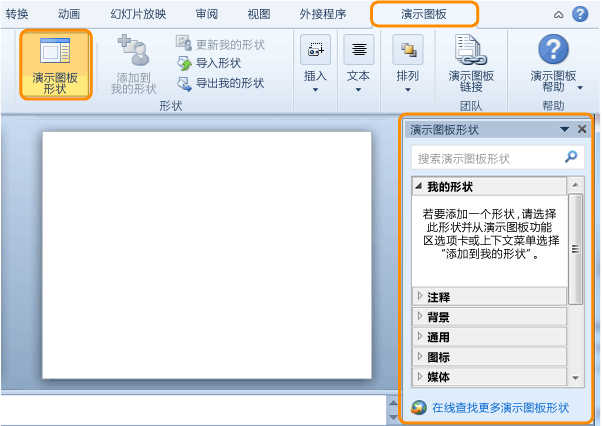
Task: Click the blue help icon at top right
Action: click(580, 14)
